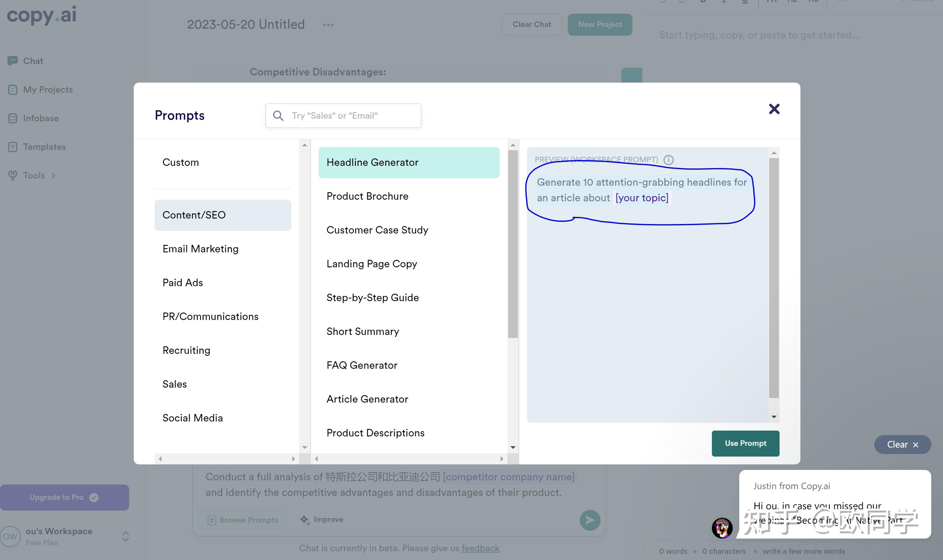Open the three-dot project options menu
943x560 pixels.
328,25
